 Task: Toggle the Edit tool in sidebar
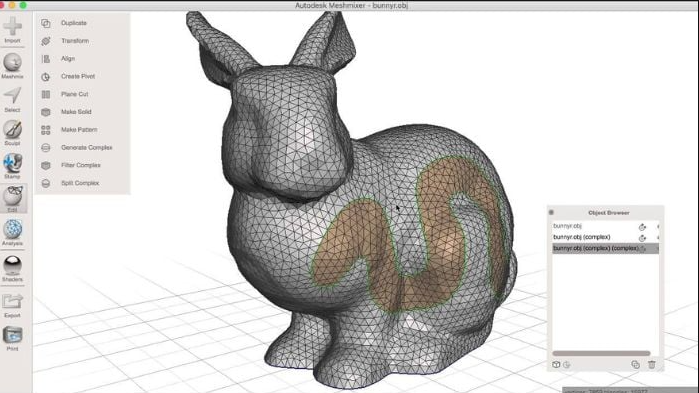[12, 198]
